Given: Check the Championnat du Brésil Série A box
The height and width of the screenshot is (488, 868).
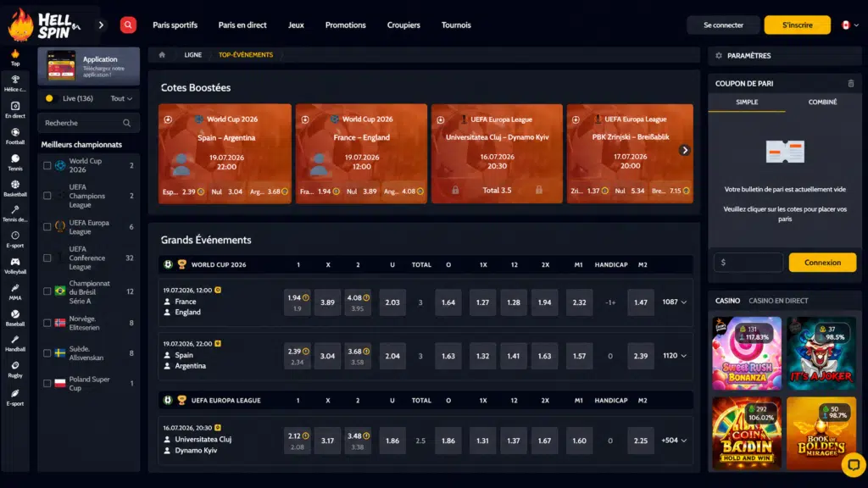Looking at the screenshot, I should coord(47,291).
